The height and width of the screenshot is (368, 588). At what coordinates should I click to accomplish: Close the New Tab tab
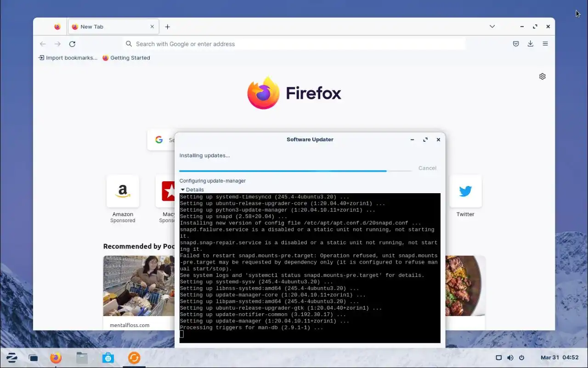[x=152, y=27]
